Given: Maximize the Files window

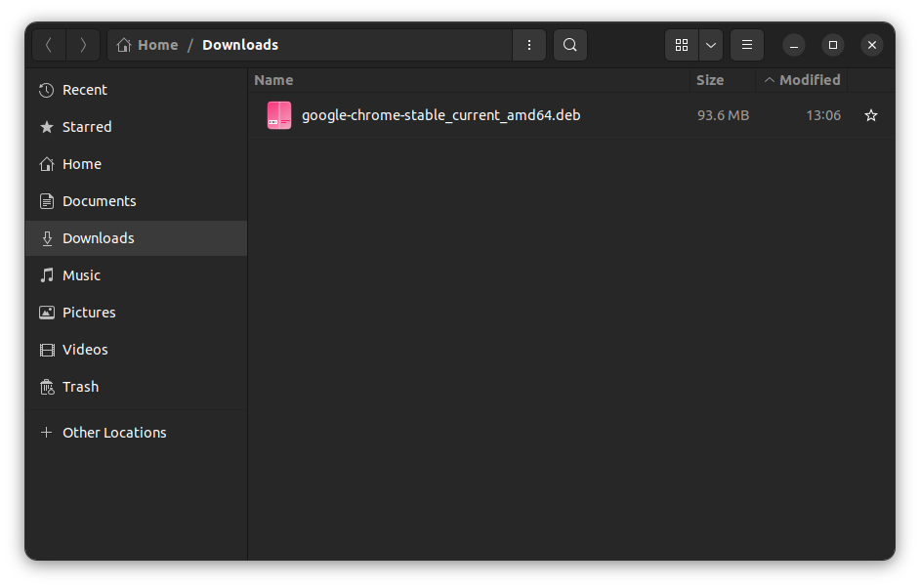Looking at the screenshot, I should 832,45.
